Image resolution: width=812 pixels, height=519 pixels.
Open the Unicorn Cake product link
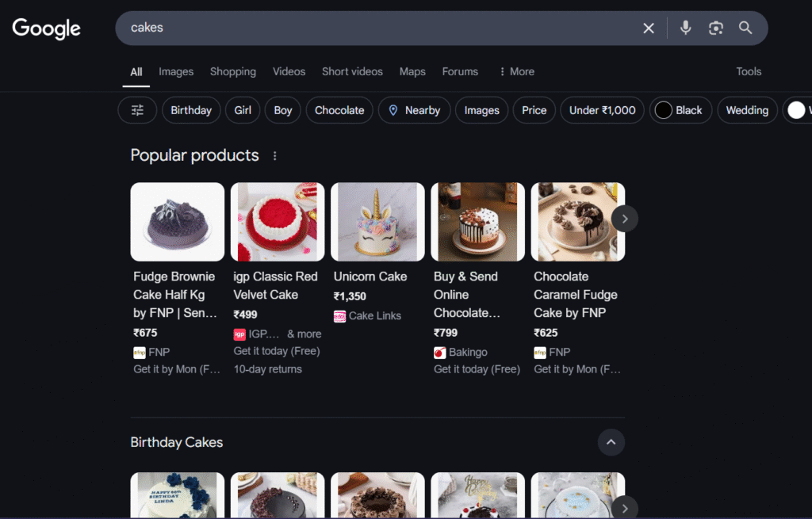(370, 277)
